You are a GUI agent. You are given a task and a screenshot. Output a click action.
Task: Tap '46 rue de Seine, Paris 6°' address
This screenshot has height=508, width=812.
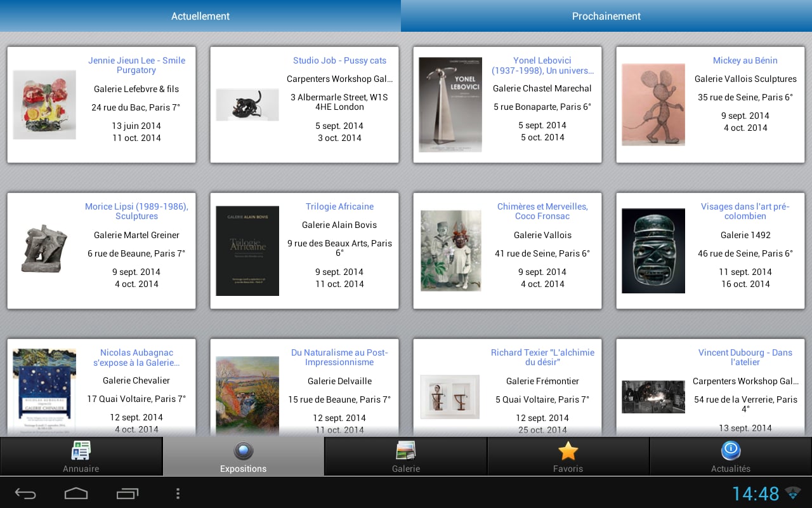click(x=745, y=253)
